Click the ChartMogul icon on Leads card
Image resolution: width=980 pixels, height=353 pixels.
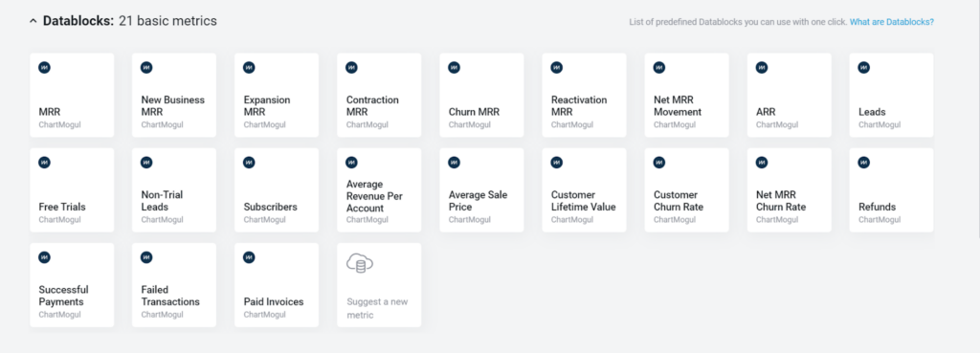(x=864, y=68)
